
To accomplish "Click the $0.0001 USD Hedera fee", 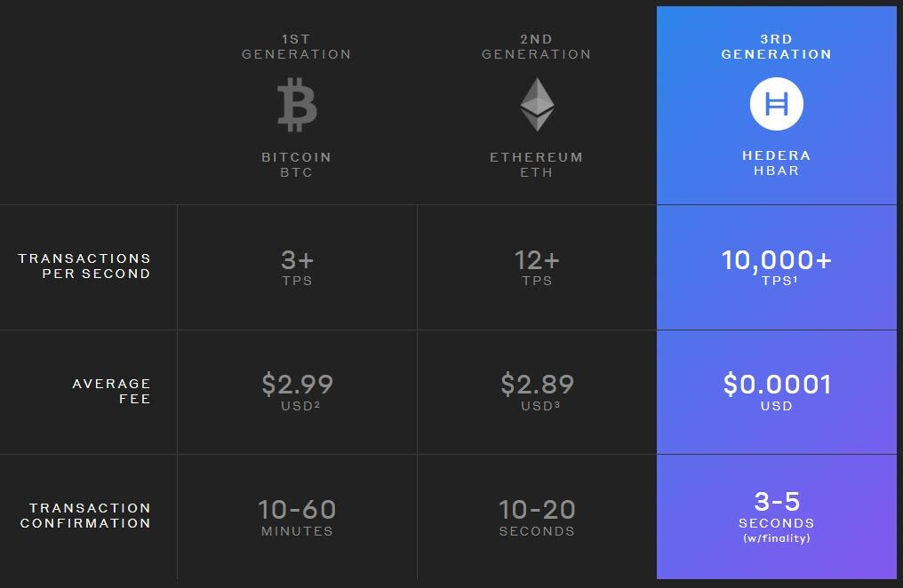I will click(x=777, y=392).
